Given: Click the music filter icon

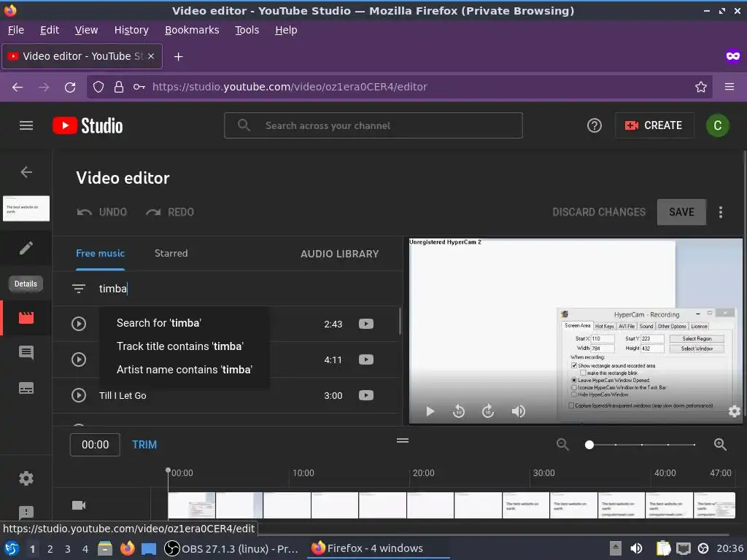Looking at the screenshot, I should point(79,289).
